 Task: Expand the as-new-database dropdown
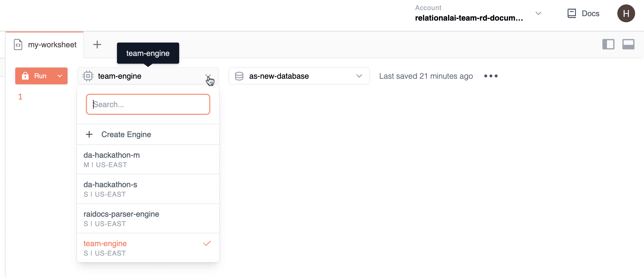pos(359,76)
